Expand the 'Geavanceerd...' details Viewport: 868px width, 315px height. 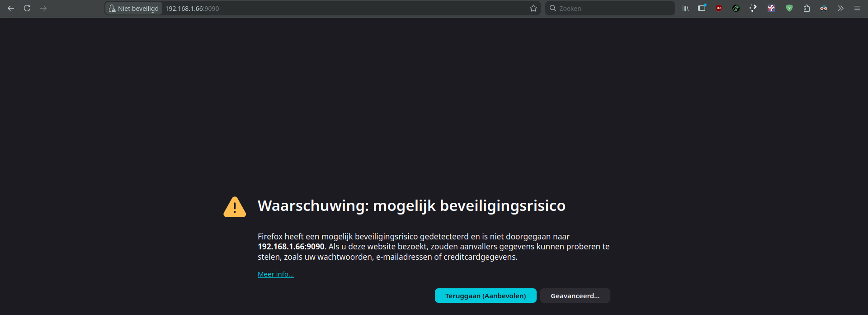tap(575, 296)
